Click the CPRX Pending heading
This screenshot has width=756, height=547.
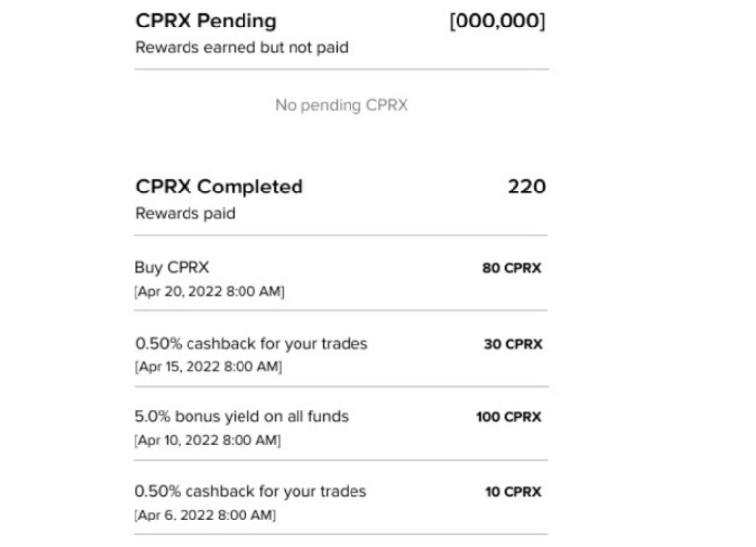[206, 21]
